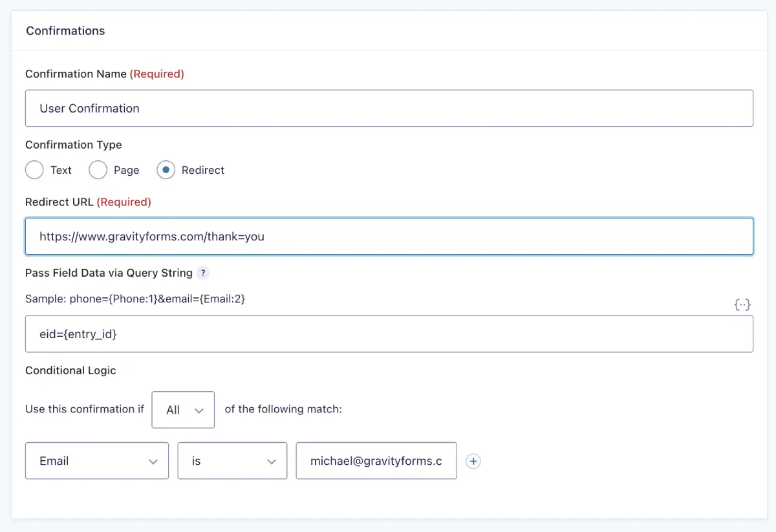Click into the Redirect URL field

click(389, 237)
